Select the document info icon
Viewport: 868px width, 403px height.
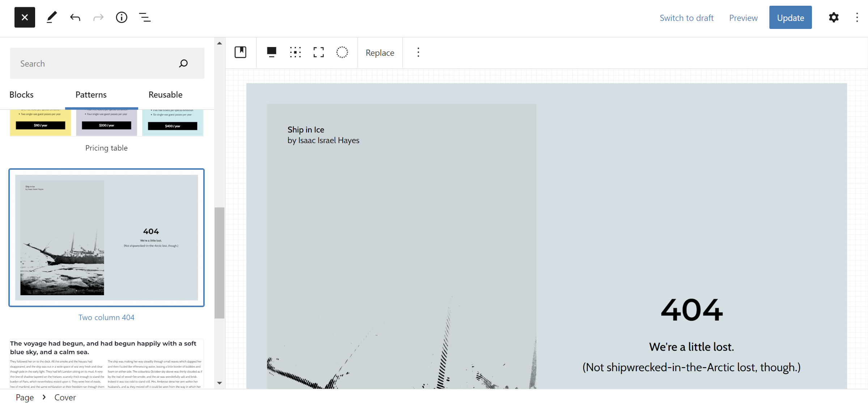pyautogui.click(x=121, y=17)
